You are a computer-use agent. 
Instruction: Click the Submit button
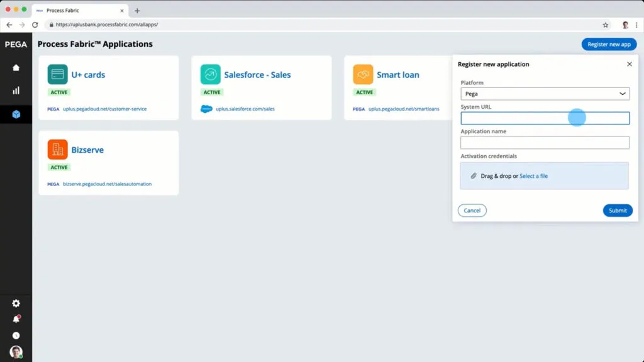click(x=618, y=211)
